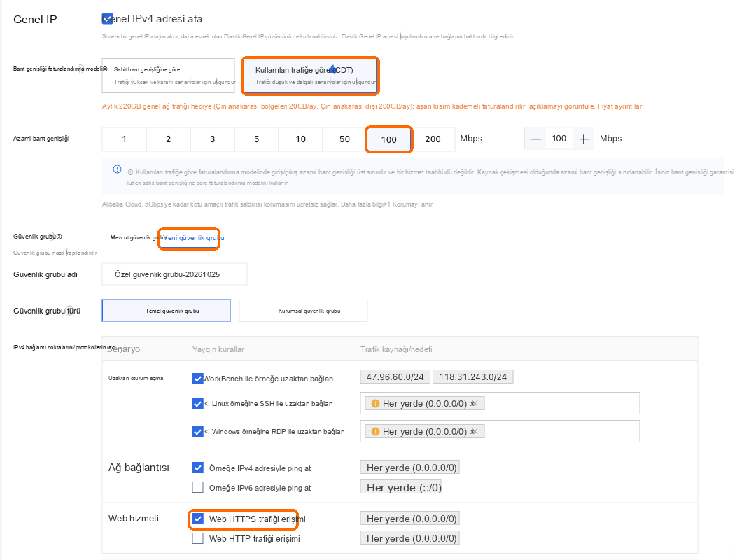Image resolution: width=735 pixels, height=560 pixels.
Task: Switch to Mevcut güvenlik grubu tab
Action: coord(137,237)
